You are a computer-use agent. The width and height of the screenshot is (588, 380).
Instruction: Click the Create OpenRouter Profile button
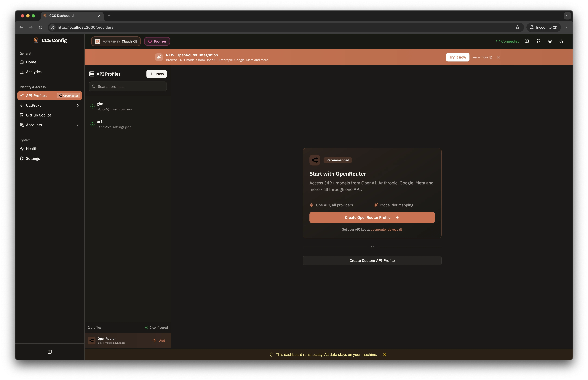coord(372,217)
